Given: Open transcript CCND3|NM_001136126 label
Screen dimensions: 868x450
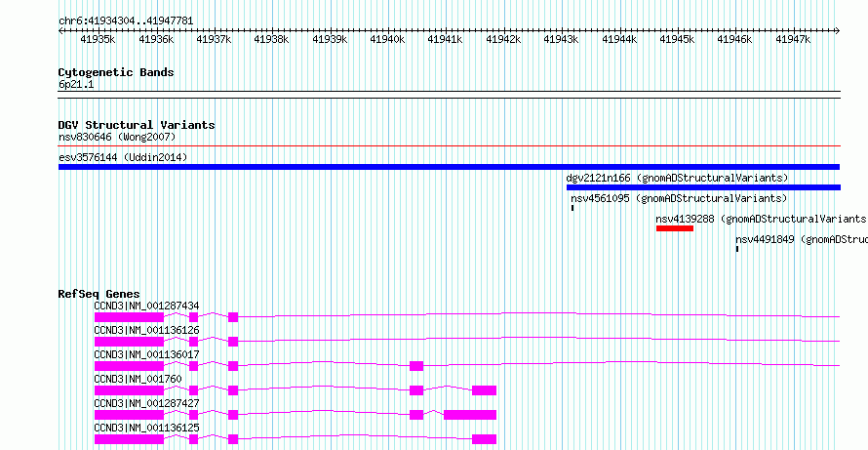Looking at the screenshot, I should coord(146,330).
